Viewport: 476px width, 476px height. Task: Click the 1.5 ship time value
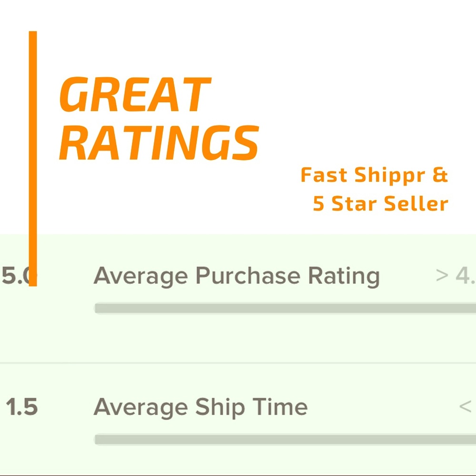coord(21,407)
